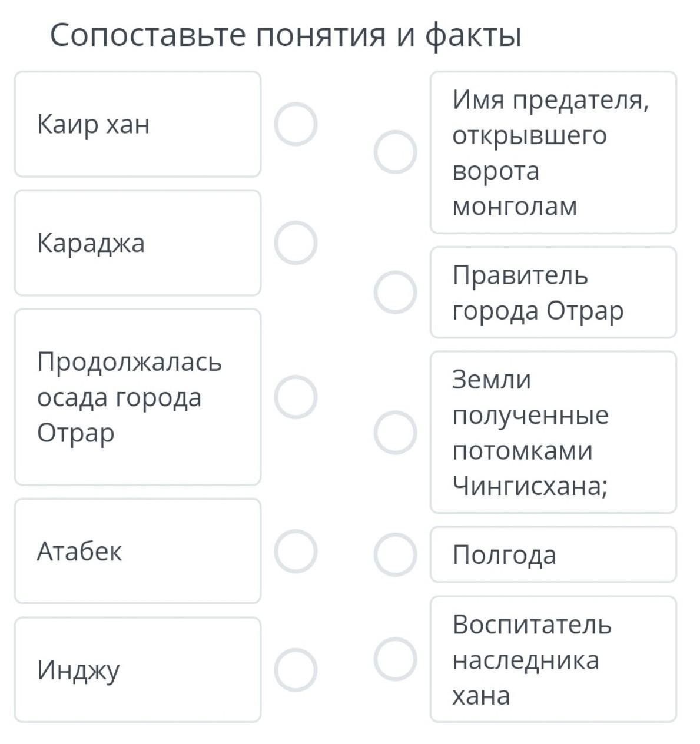This screenshot has width=700, height=744.
Task: Select the radio circle next to Инджу
Action: point(296,670)
